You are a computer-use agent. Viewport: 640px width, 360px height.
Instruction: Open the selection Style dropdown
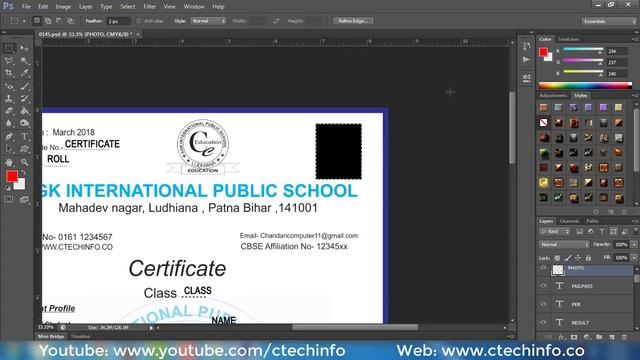click(208, 21)
